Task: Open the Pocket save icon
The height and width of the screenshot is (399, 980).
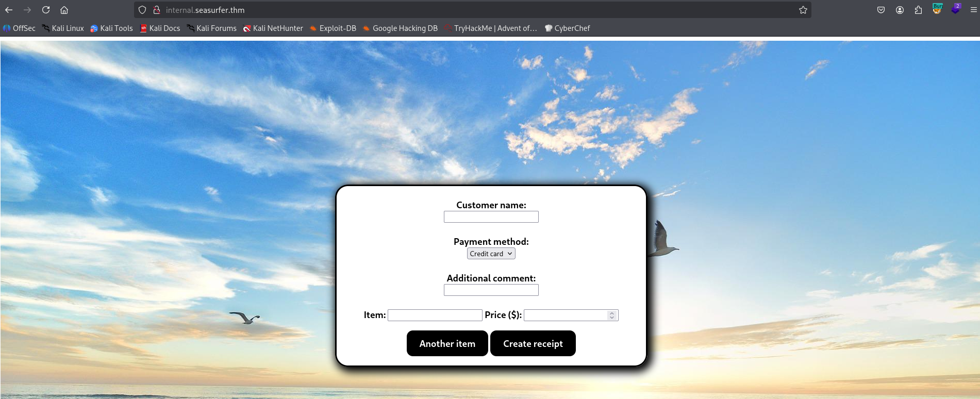Action: coord(881,10)
